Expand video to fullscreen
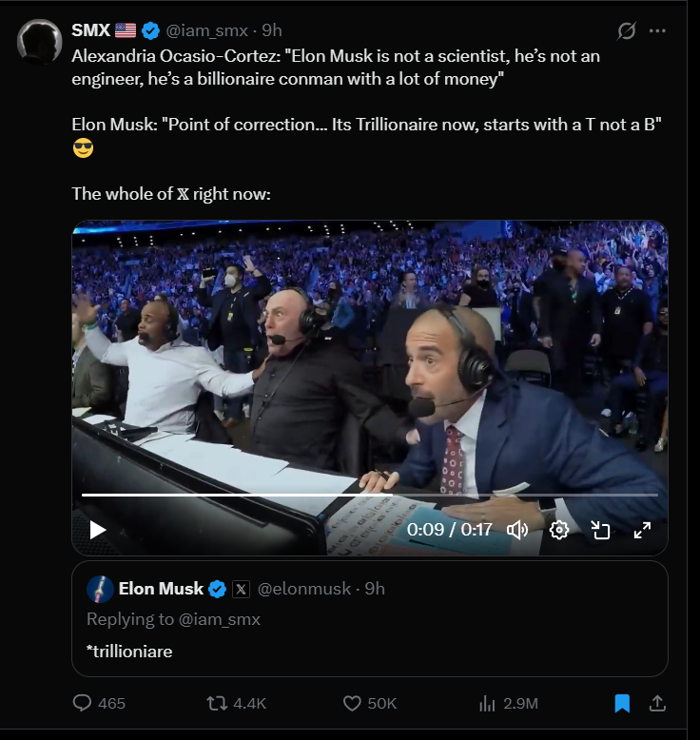The width and height of the screenshot is (700, 740). [x=643, y=530]
